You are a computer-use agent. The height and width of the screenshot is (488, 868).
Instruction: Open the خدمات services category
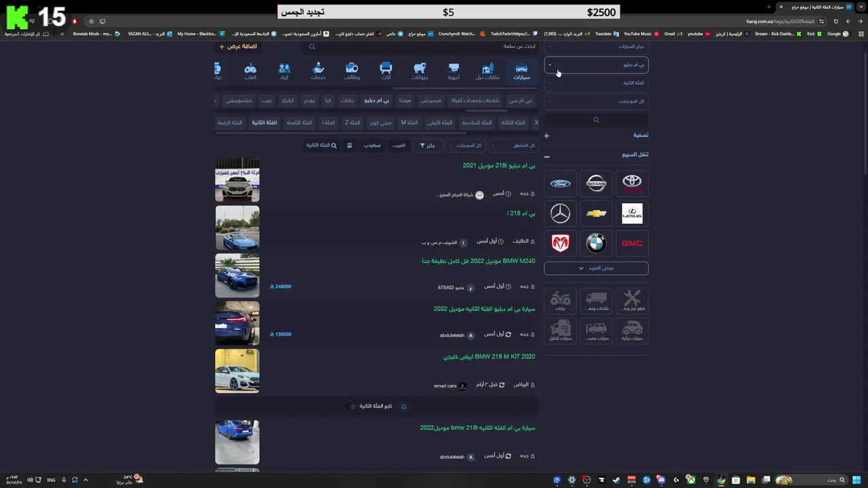click(x=318, y=71)
